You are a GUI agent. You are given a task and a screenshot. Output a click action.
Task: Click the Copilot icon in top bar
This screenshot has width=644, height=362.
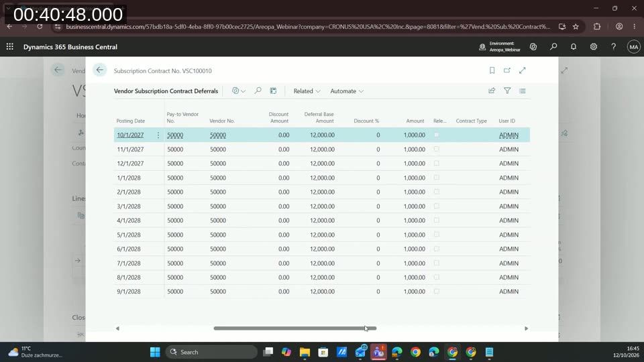pyautogui.click(x=533, y=47)
